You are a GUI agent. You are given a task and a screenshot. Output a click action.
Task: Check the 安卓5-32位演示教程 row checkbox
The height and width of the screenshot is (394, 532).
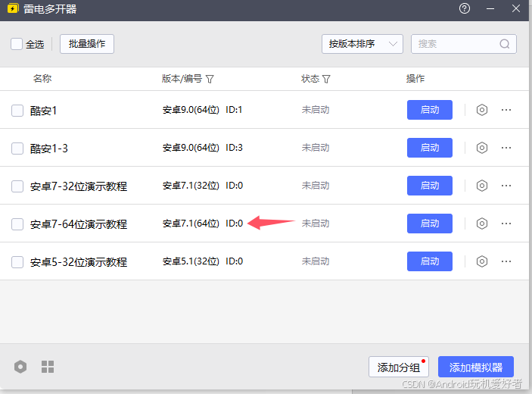[17, 262]
